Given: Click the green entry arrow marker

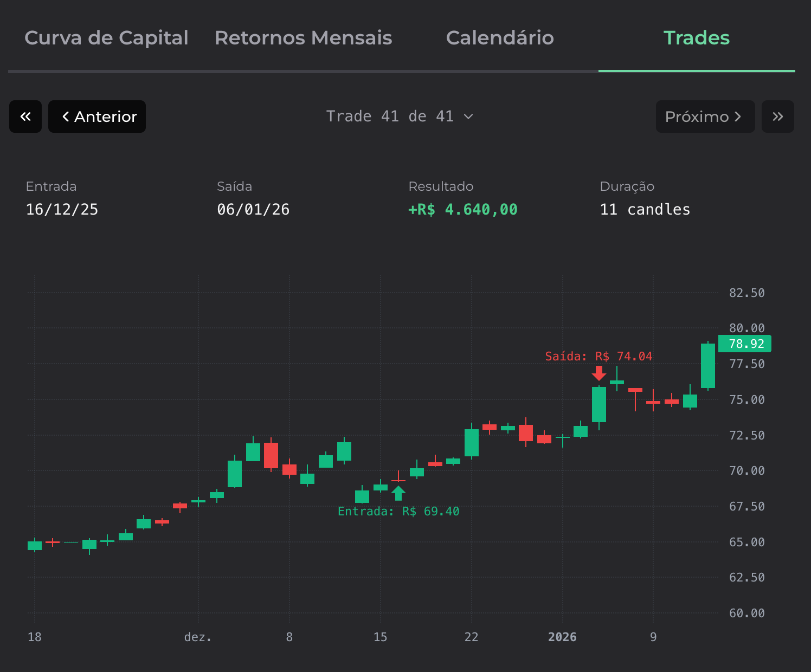Looking at the screenshot, I should (x=398, y=493).
